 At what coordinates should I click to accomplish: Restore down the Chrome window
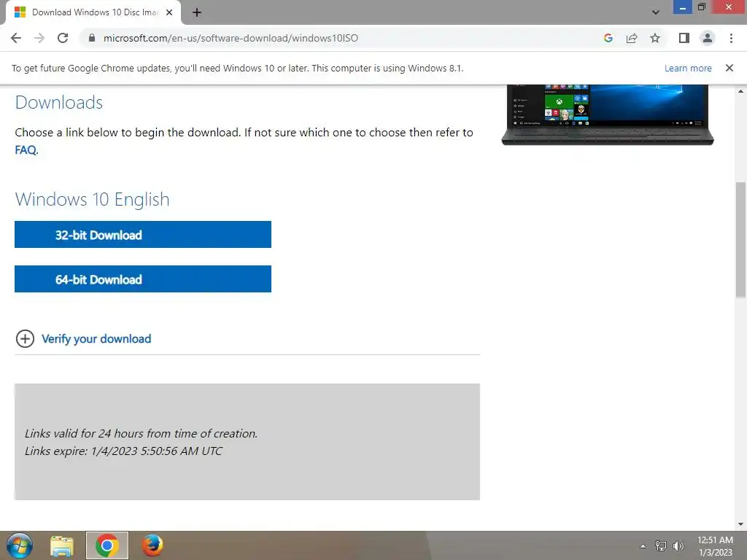(701, 7)
